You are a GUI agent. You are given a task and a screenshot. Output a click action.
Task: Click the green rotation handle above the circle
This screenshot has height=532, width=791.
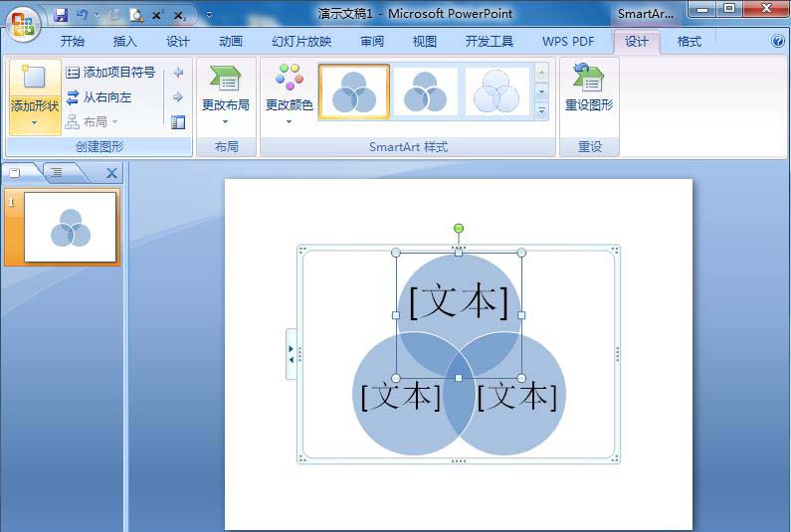[458, 229]
